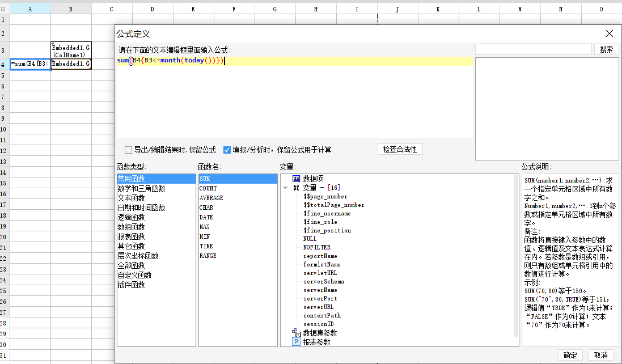Viewport: 622px width, 364px height.
Task: Select 文本函数 in function type list
Action: pos(131,198)
